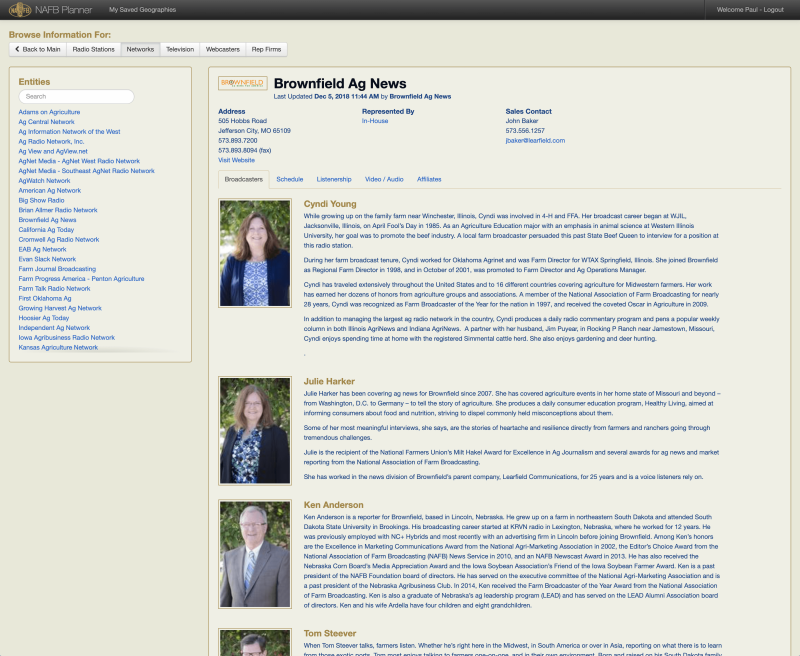Click the In-House link under Represented By

pyautogui.click(x=373, y=121)
